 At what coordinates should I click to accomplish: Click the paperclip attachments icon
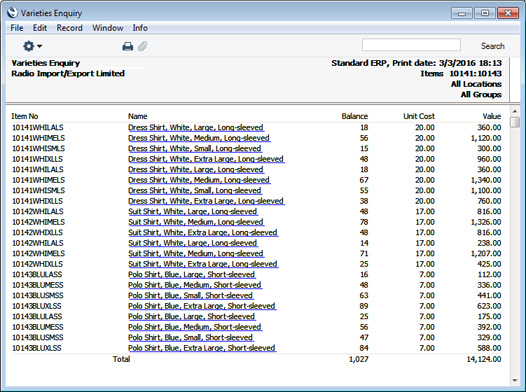(x=143, y=46)
